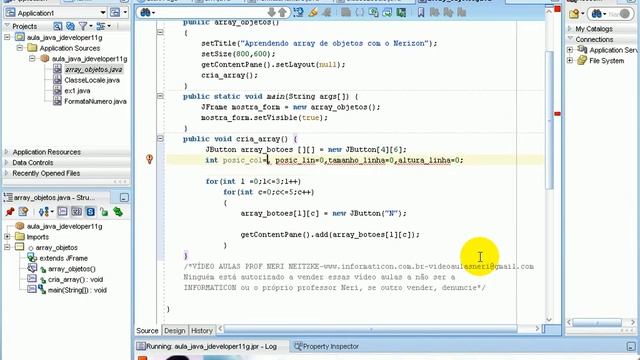
Task: Click the Quick Javadoc icon in the editor toolbar
Action: (298, 13)
